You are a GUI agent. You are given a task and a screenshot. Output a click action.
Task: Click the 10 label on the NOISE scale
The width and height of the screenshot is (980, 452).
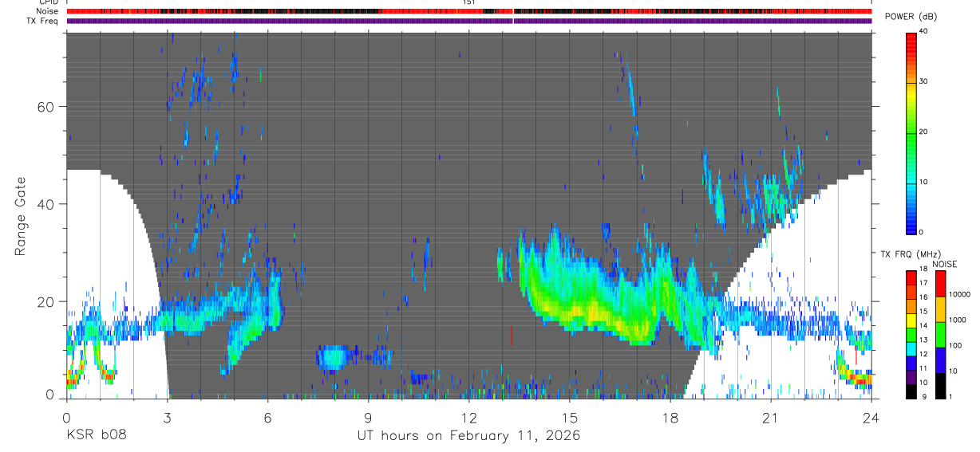[953, 371]
